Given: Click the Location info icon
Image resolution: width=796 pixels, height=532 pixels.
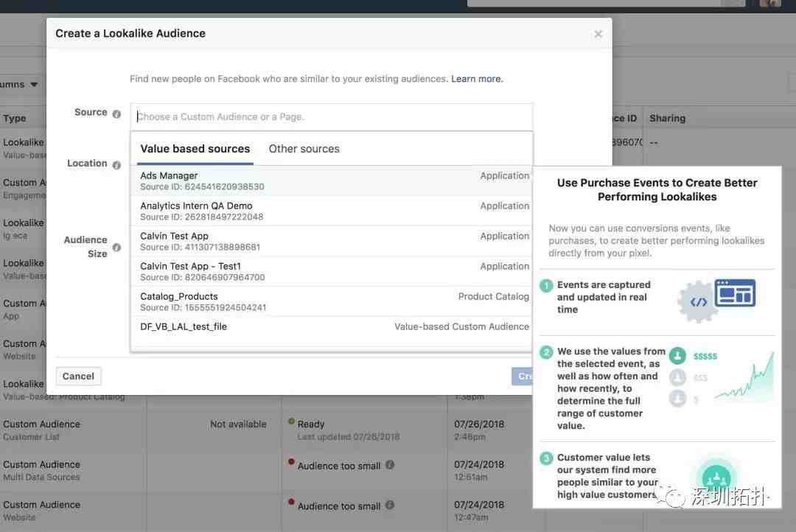Looking at the screenshot, I should coord(116,165).
